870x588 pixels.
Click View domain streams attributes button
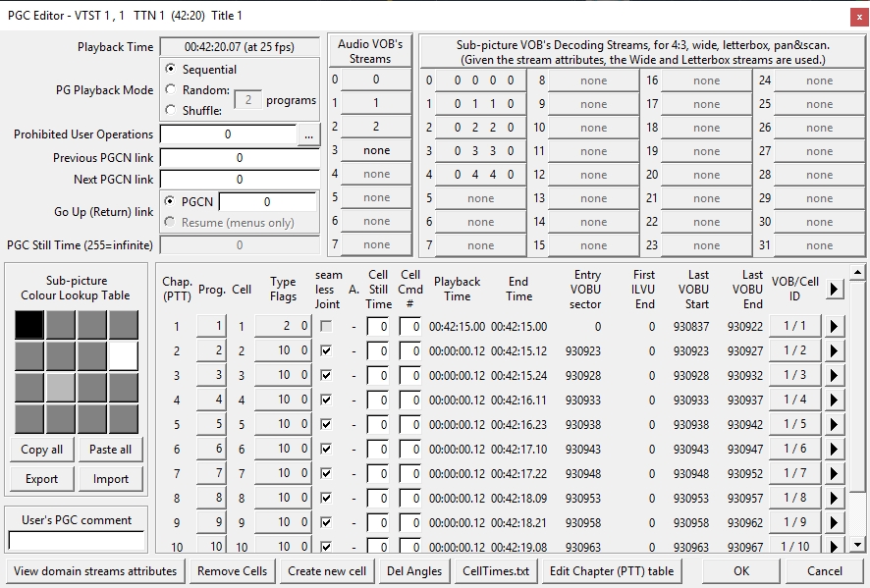pyautogui.click(x=95, y=571)
